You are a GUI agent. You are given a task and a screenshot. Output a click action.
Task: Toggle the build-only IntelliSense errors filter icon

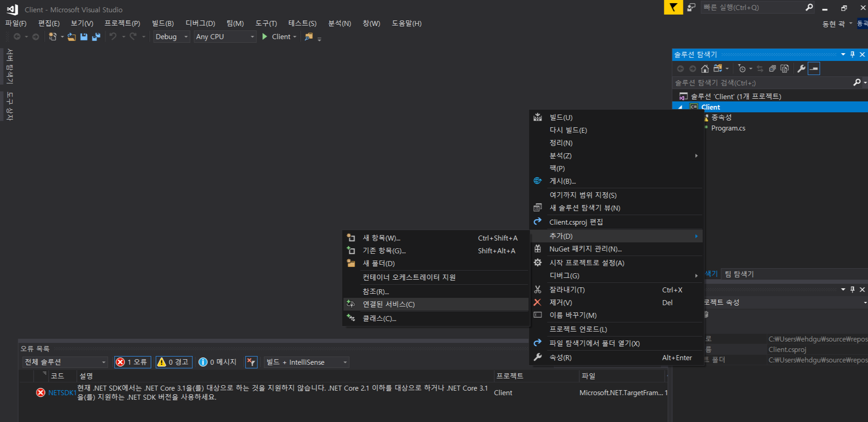(251, 362)
